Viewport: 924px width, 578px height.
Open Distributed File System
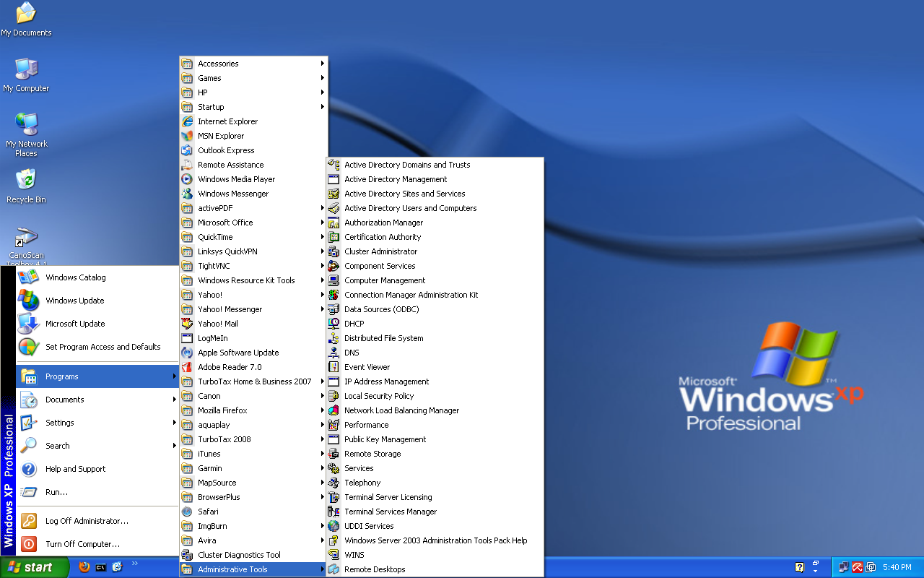[435, 338]
